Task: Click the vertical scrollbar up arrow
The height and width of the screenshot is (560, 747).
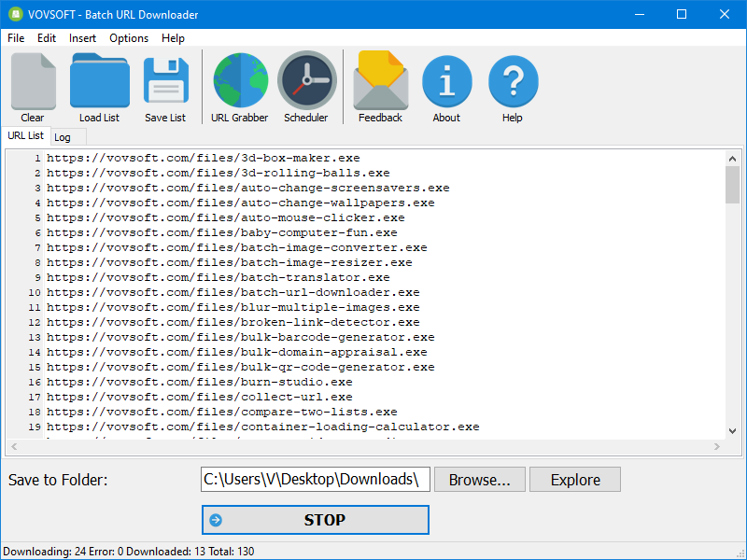Action: tap(733, 159)
